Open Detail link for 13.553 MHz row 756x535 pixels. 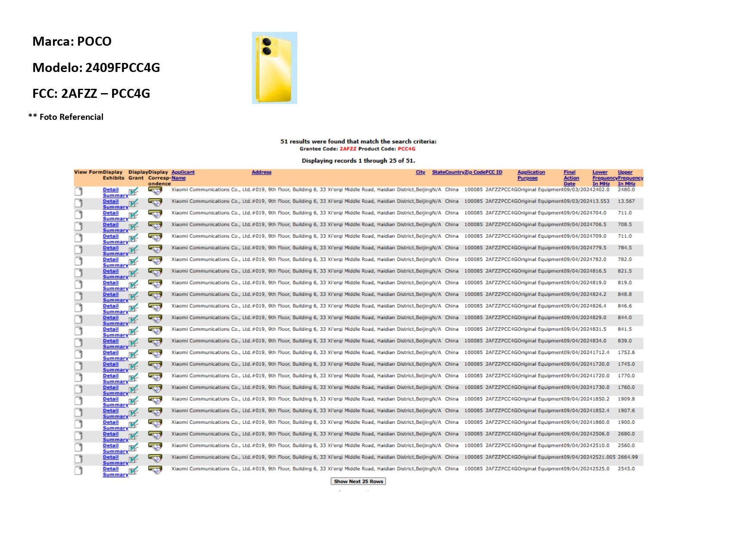point(111,201)
